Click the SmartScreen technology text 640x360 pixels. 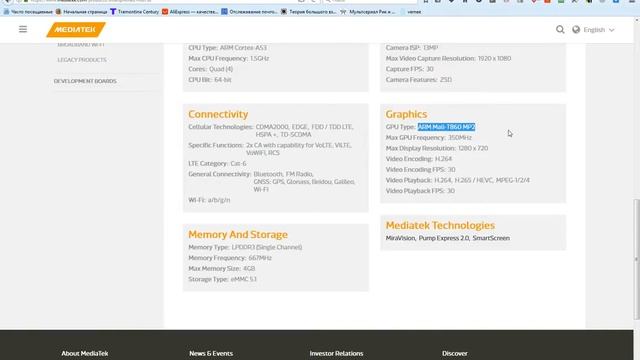coord(491,238)
